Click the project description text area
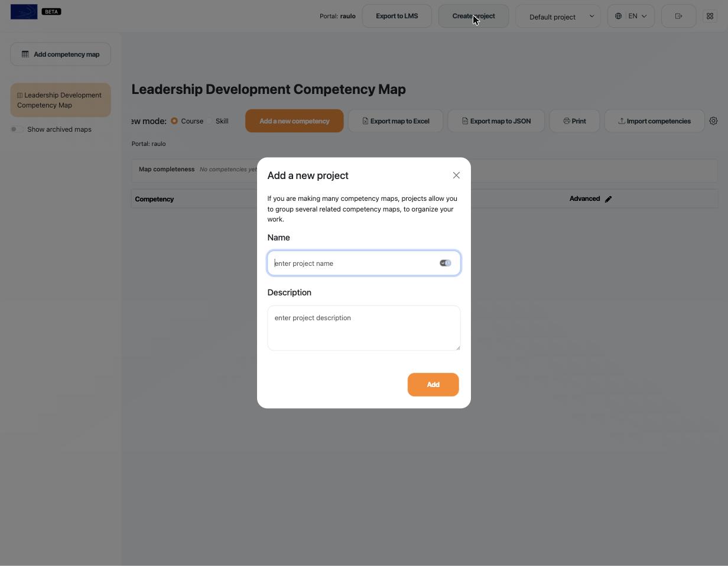The height and width of the screenshot is (566, 728). click(x=364, y=328)
